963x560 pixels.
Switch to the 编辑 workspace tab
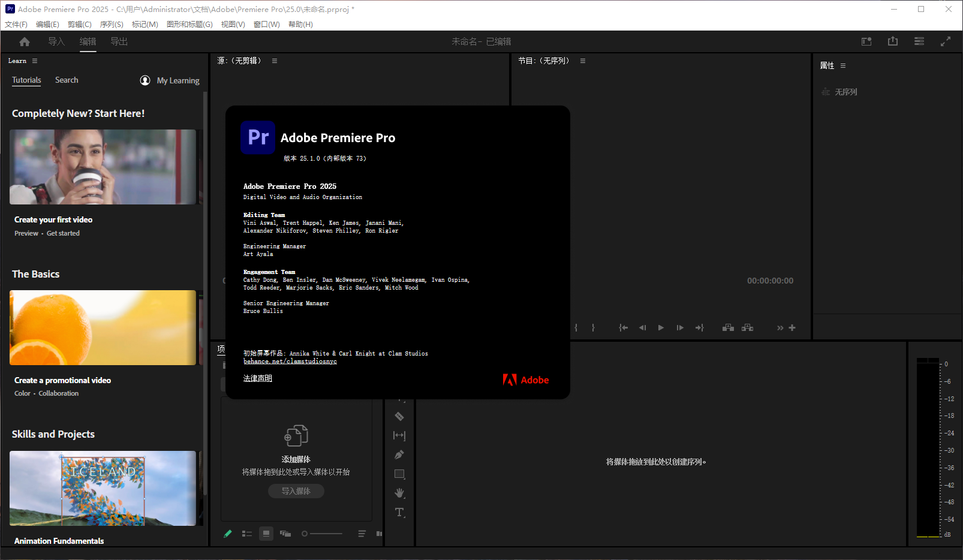88,41
